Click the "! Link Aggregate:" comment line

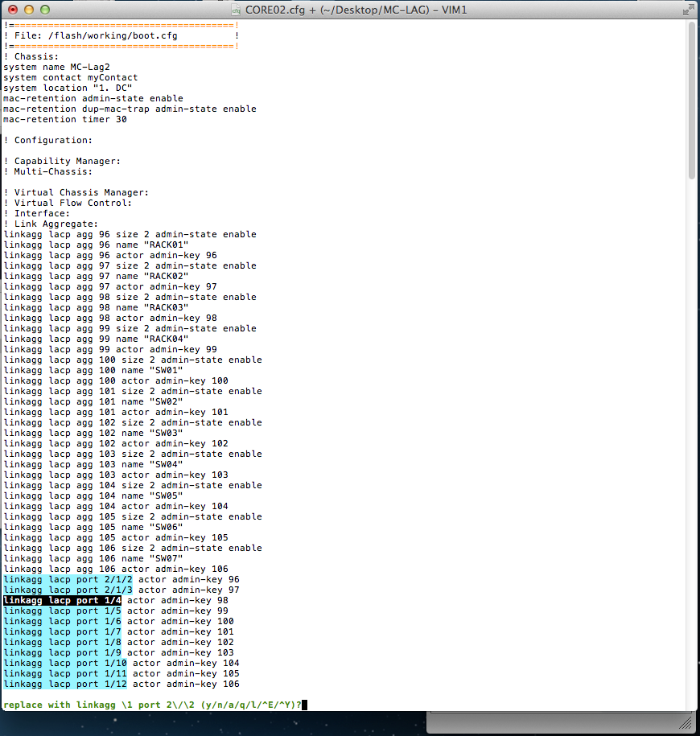tap(51, 224)
